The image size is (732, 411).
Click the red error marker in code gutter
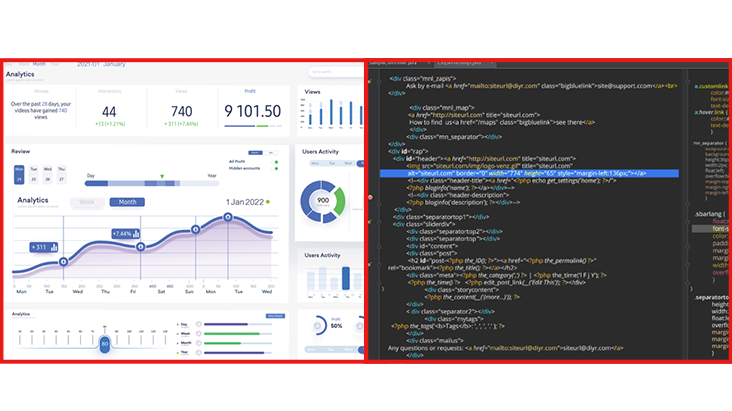click(371, 197)
